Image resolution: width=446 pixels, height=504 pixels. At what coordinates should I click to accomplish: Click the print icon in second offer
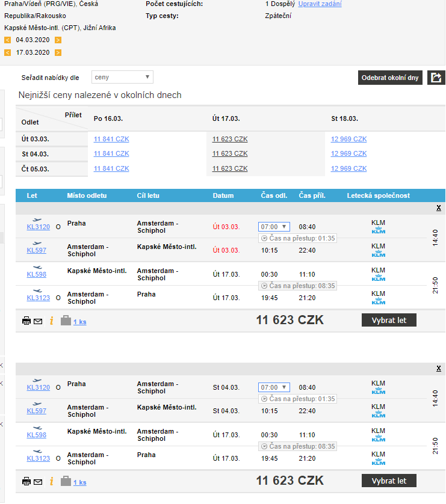point(26,482)
